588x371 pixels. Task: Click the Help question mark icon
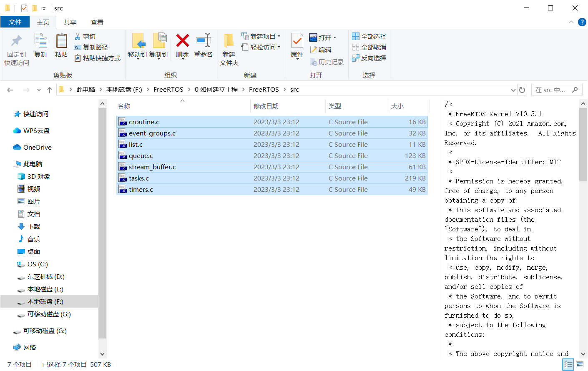tap(582, 22)
